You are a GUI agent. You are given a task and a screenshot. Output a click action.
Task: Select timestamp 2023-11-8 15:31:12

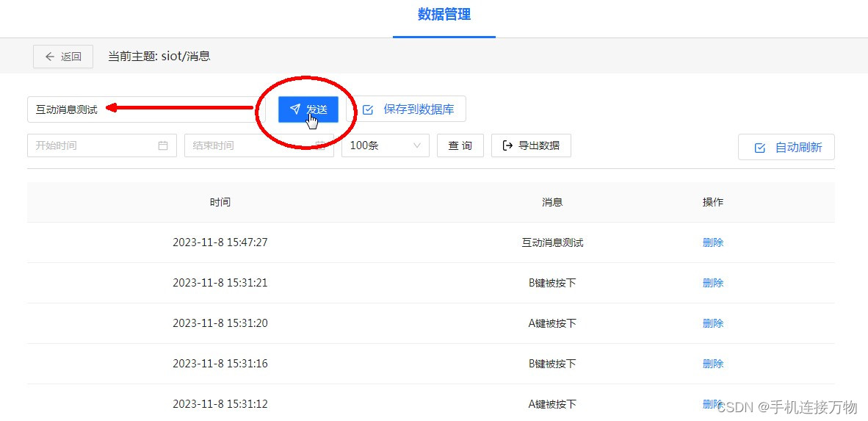point(220,404)
